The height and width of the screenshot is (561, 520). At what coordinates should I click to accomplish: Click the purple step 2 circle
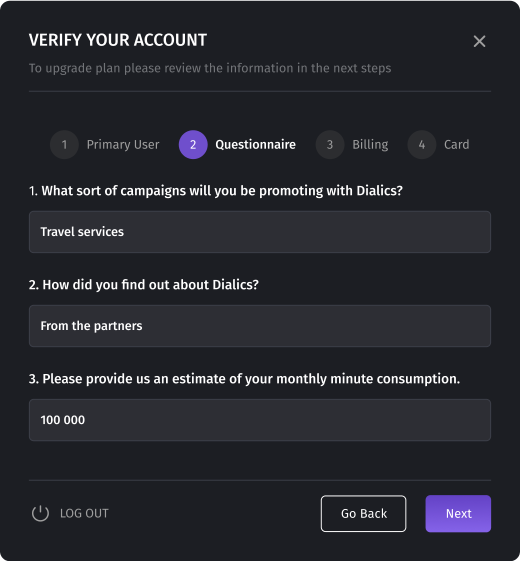click(193, 145)
